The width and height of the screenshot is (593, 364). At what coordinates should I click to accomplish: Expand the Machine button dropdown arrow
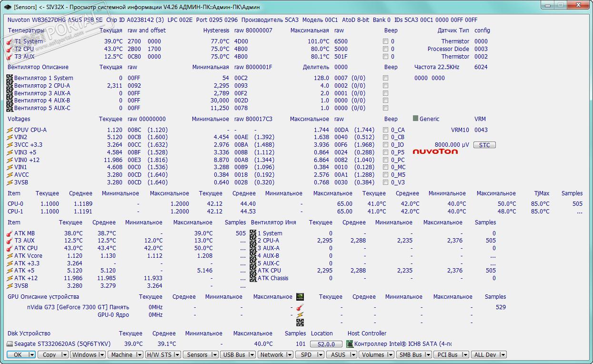point(139,355)
